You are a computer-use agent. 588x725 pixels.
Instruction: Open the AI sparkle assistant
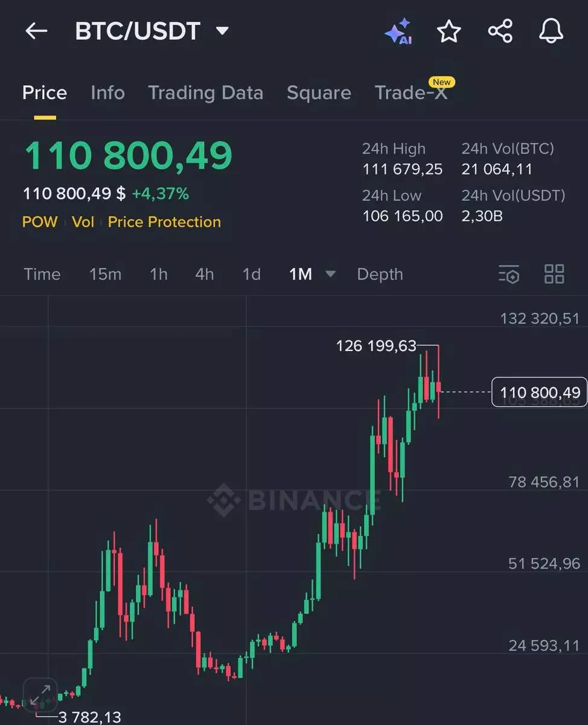click(398, 31)
